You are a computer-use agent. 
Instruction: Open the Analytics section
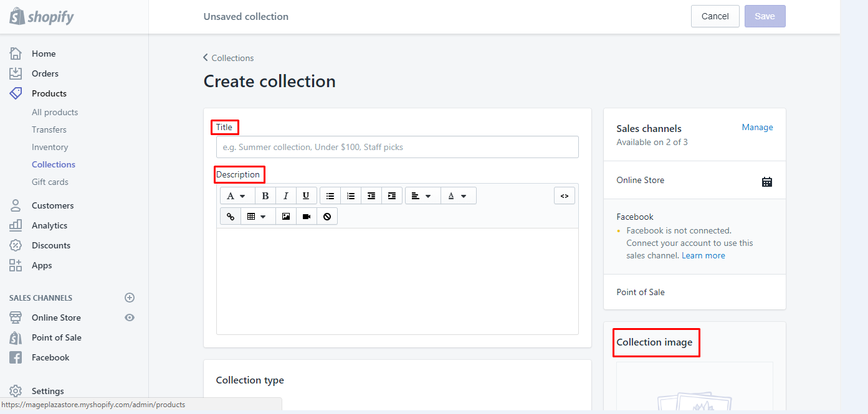[49, 225]
